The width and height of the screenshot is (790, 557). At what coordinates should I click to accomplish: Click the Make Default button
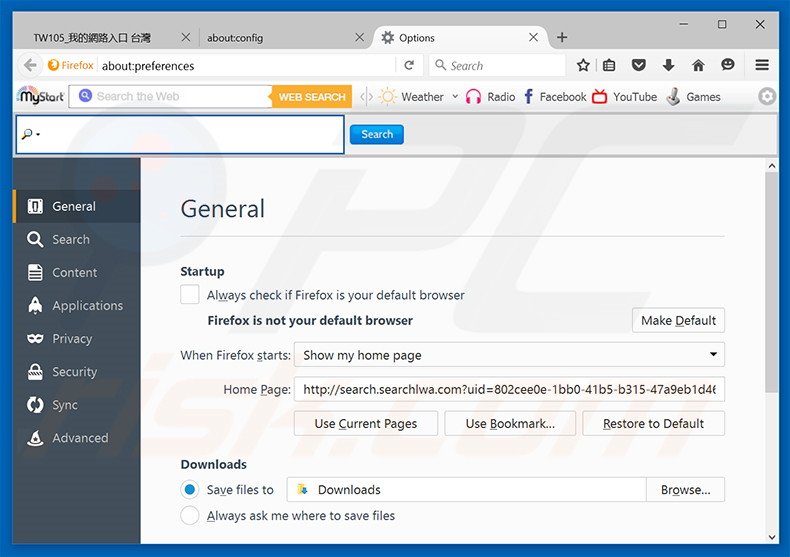point(678,320)
